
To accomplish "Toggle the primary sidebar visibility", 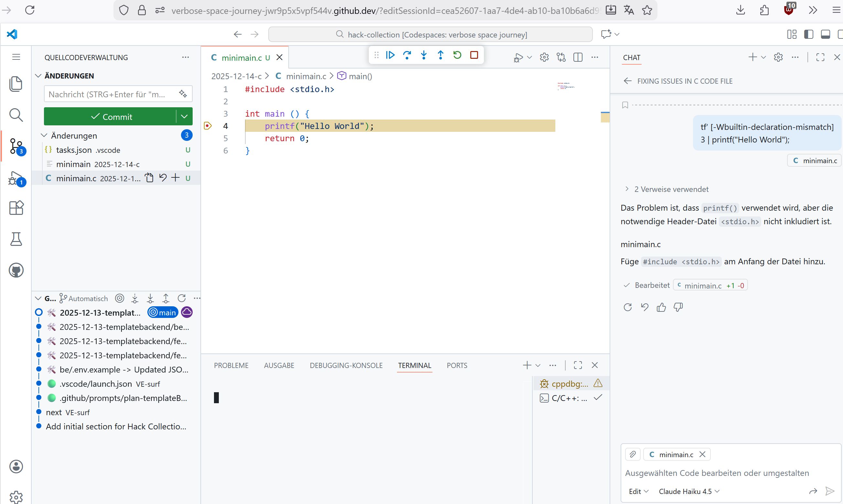I will pos(808,34).
